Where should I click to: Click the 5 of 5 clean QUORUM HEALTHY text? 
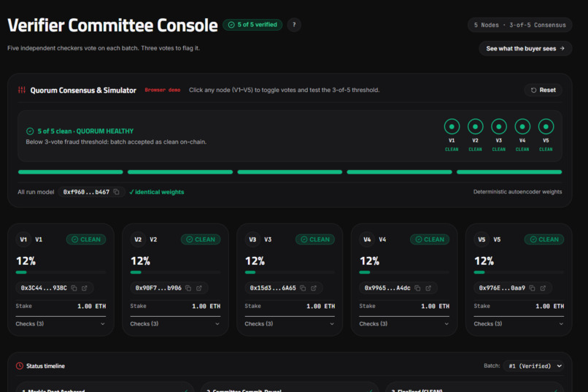tap(85, 131)
